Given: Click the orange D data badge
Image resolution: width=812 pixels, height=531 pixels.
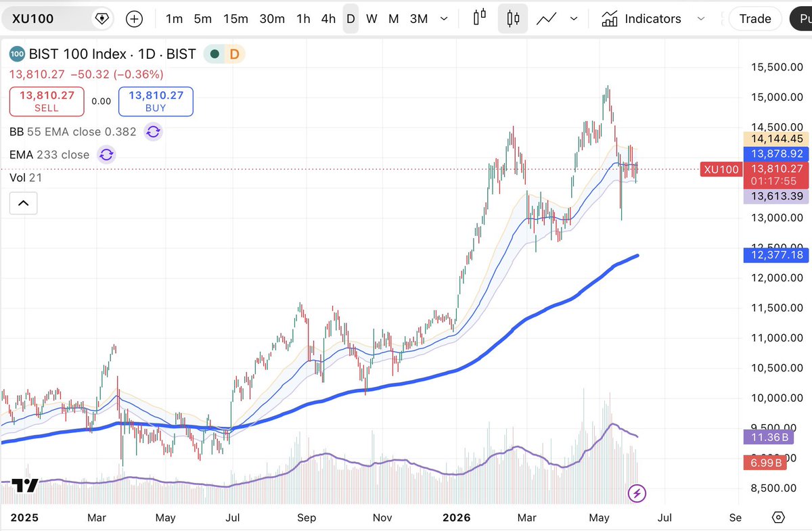Looking at the screenshot, I should pyautogui.click(x=234, y=54).
